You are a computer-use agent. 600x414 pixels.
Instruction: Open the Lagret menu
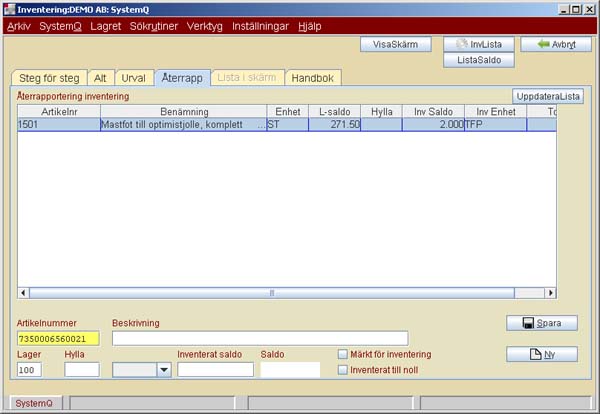point(106,26)
